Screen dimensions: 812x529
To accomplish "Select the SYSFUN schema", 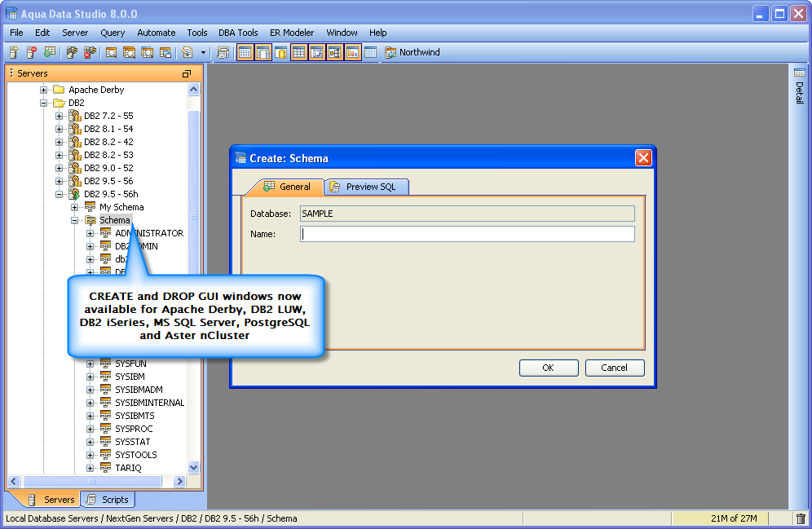I will point(130,364).
